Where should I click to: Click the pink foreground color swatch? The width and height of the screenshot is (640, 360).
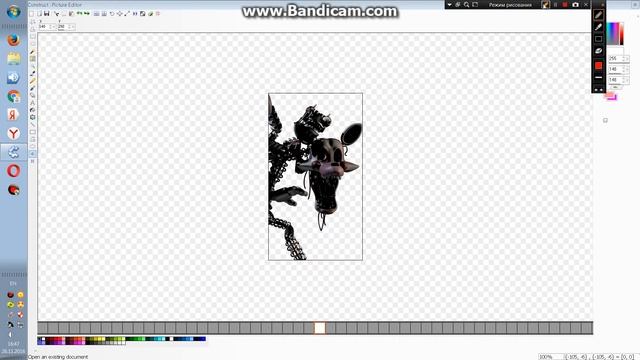(x=609, y=95)
